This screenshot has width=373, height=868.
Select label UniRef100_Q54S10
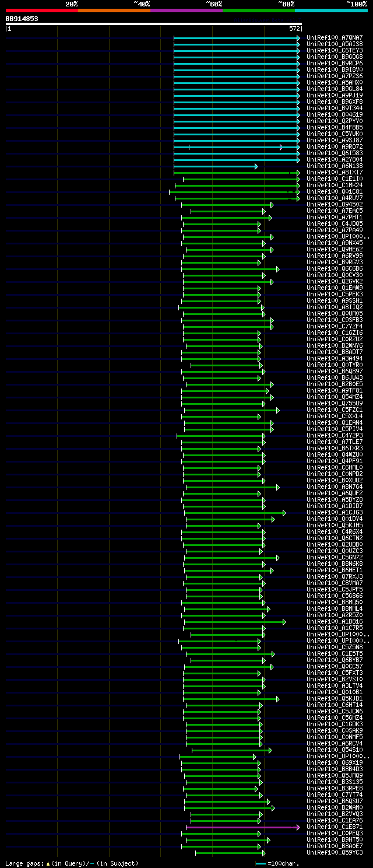click(x=335, y=750)
